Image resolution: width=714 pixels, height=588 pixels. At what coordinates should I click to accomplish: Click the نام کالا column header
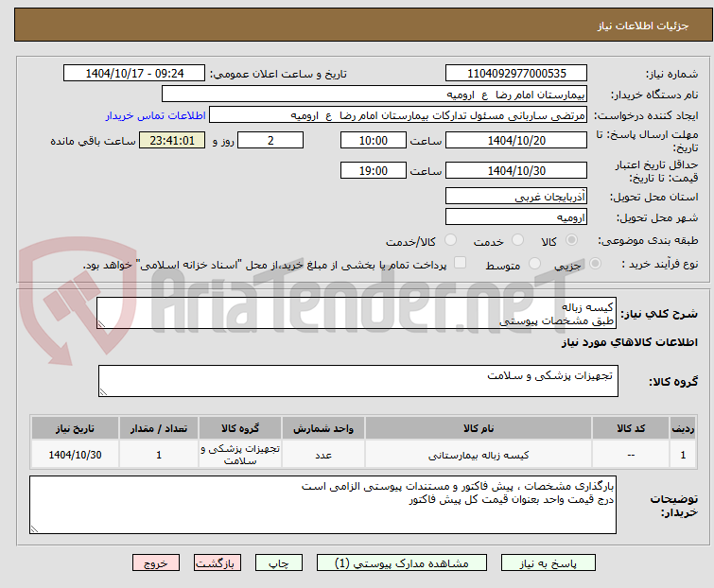point(479,428)
